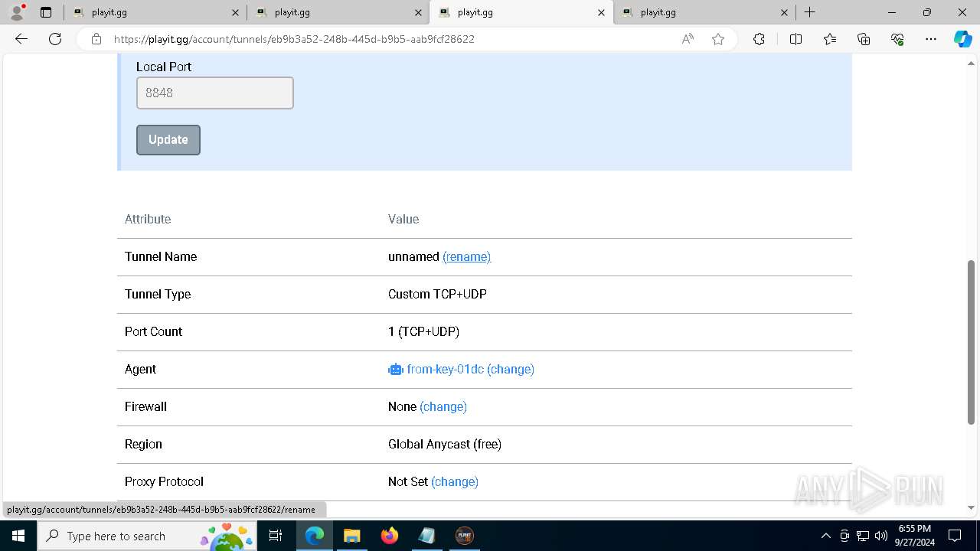This screenshot has height=551, width=980.
Task: Open the tab actions menu icon
Action: [46, 12]
